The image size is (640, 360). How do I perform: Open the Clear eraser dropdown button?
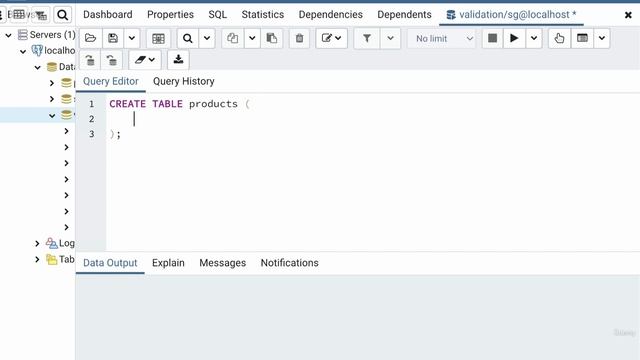[x=144, y=60]
